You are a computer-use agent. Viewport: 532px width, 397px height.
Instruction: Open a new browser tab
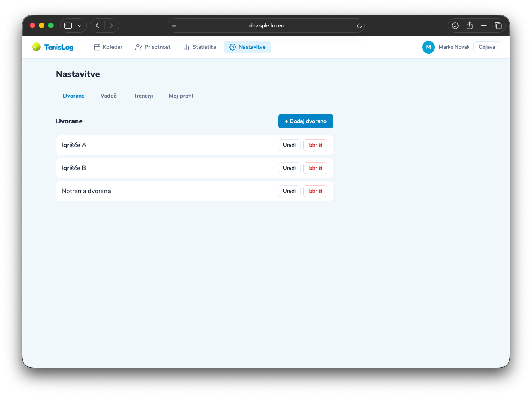tap(484, 25)
